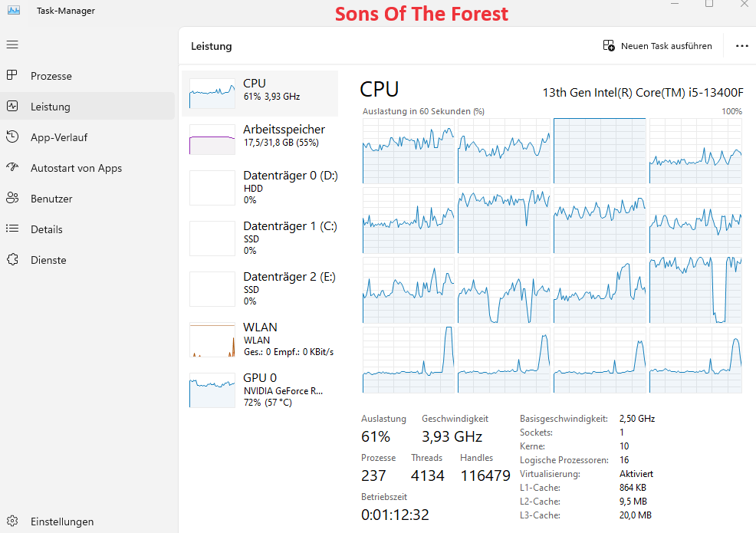Click the Details list icon

[x=12, y=229]
